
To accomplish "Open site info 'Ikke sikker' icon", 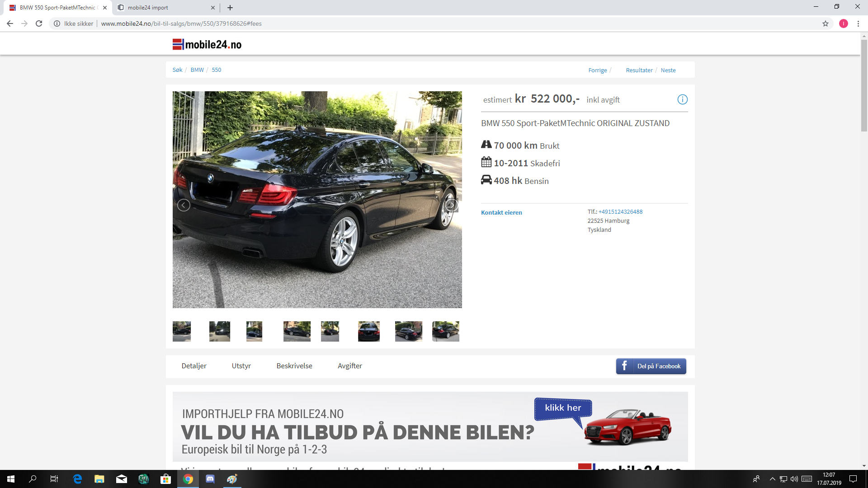I will pyautogui.click(x=57, y=23).
